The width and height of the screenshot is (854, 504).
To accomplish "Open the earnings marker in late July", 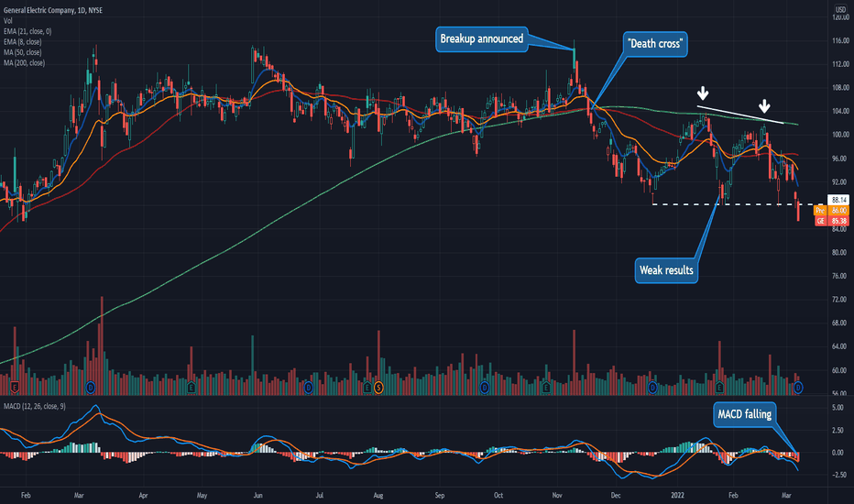I will (367, 388).
